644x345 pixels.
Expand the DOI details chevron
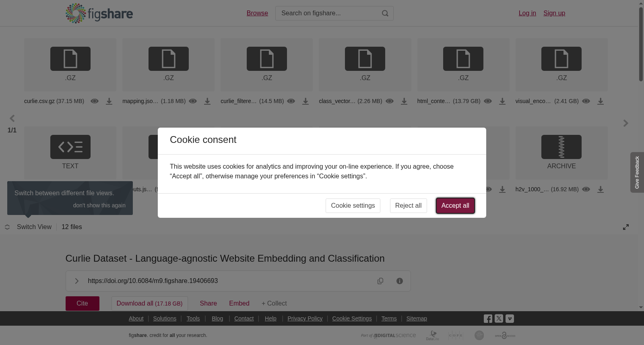click(x=77, y=281)
